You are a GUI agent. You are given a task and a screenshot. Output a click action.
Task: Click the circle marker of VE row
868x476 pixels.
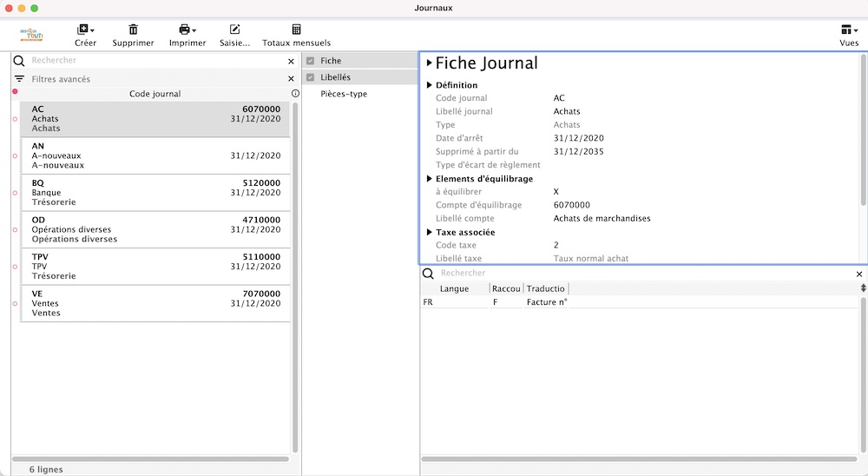tap(15, 304)
